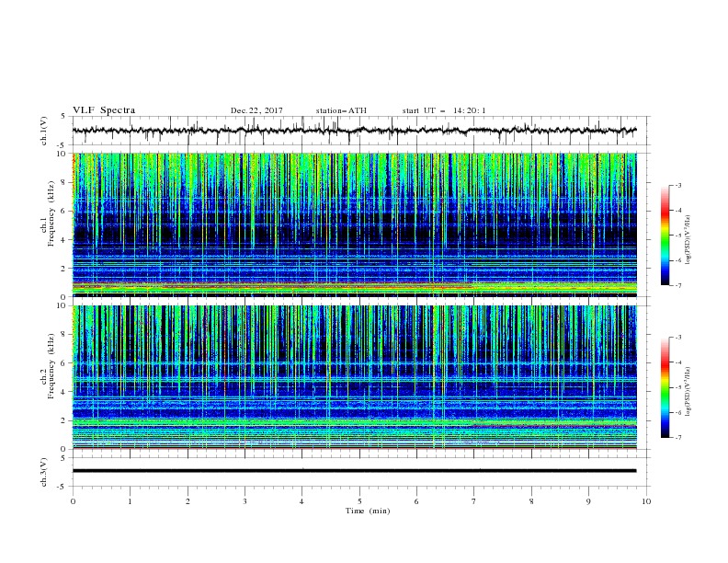Click the 'station=ATH' label
This screenshot has height=563, width=728.
341,110
